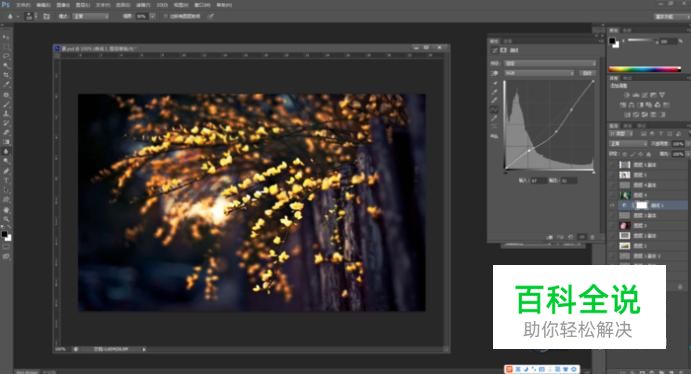Image resolution: width=691 pixels, height=374 pixels.
Task: Select the Pen tool
Action: 6,171
